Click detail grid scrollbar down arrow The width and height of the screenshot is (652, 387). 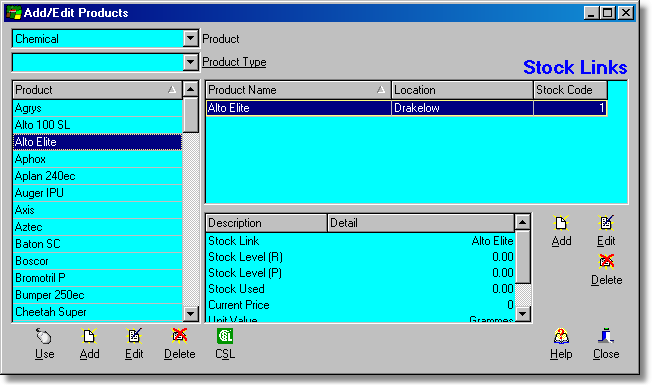(x=522, y=313)
